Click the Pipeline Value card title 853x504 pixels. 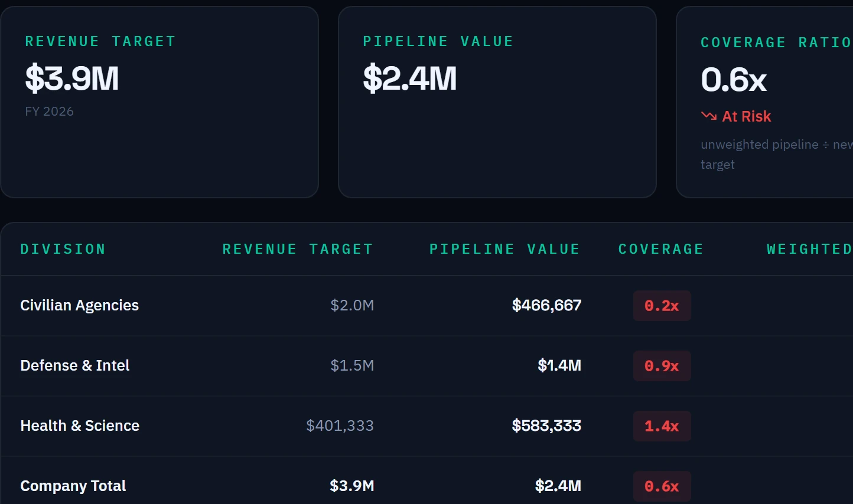tap(438, 41)
